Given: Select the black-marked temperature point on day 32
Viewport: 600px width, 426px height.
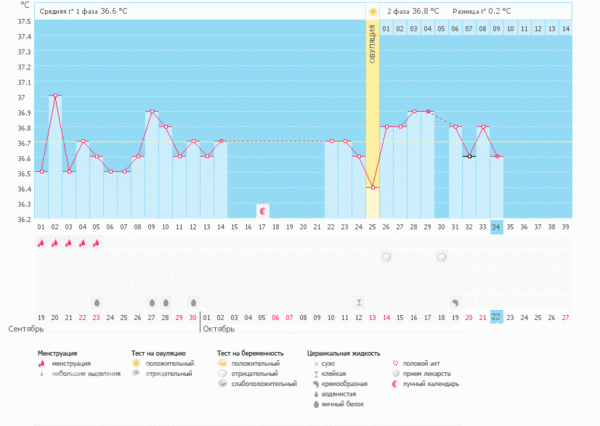Looking at the screenshot, I should [x=469, y=156].
